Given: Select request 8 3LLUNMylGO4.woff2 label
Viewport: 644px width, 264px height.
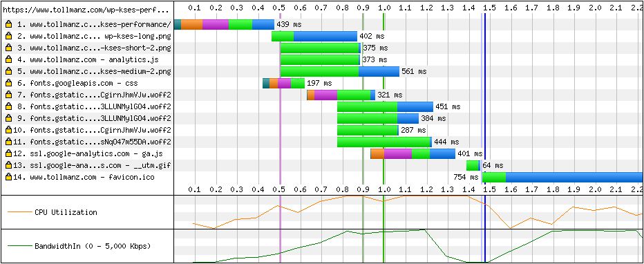Looking at the screenshot, I should coord(94,106).
